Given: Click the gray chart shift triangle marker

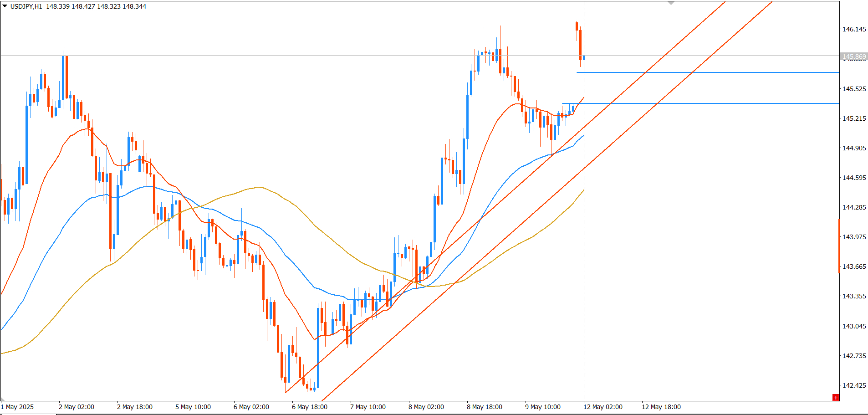Looking at the screenshot, I should (671, 3).
